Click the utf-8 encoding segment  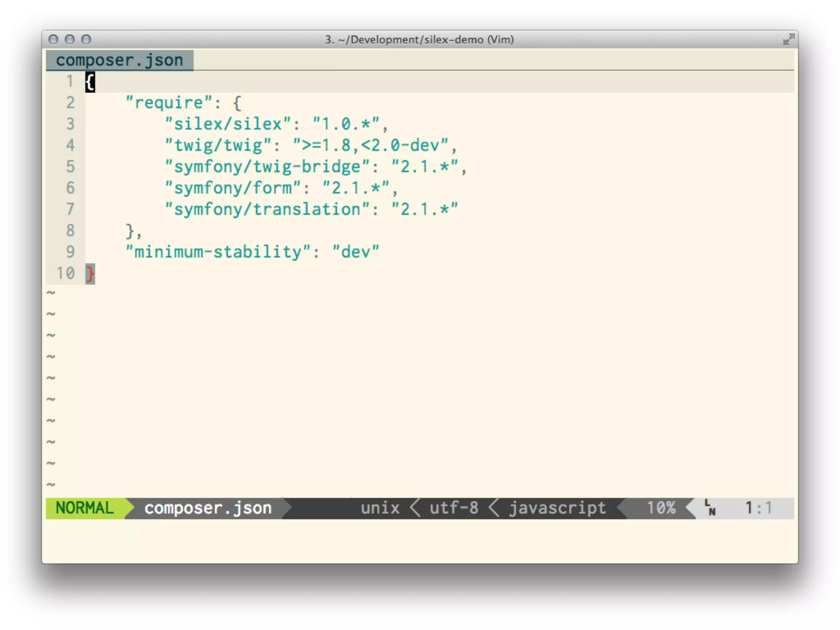(454, 508)
